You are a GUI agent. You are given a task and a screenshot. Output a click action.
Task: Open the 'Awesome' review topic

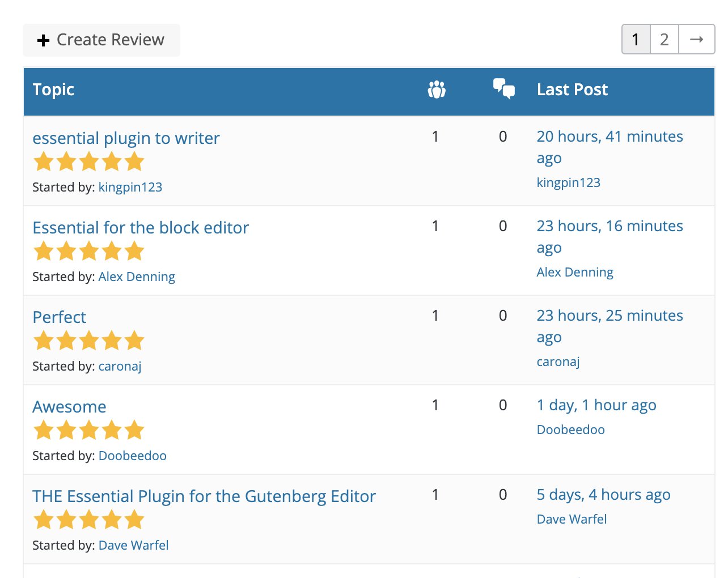pyautogui.click(x=69, y=407)
